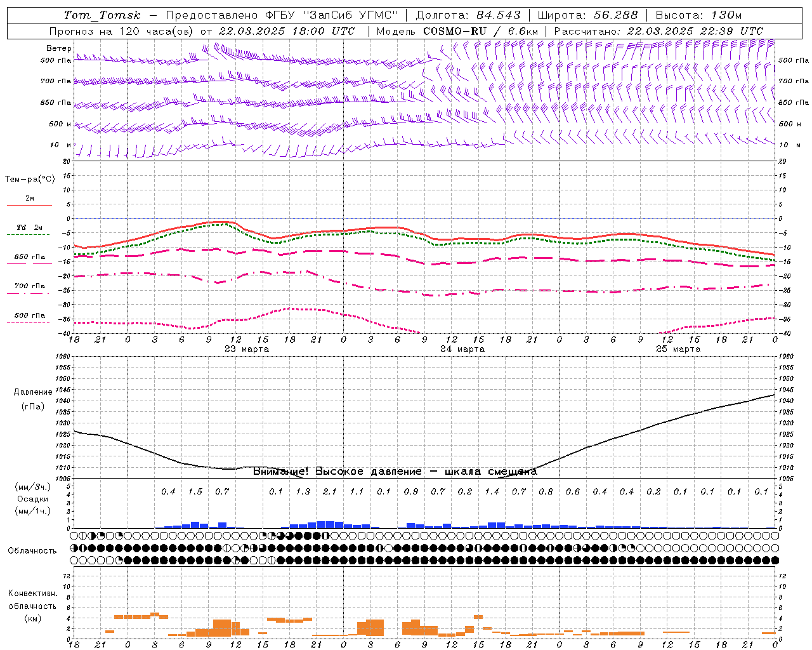Click the "700 гПа" temperature legend entry
The image size is (812, 650).
30,286
